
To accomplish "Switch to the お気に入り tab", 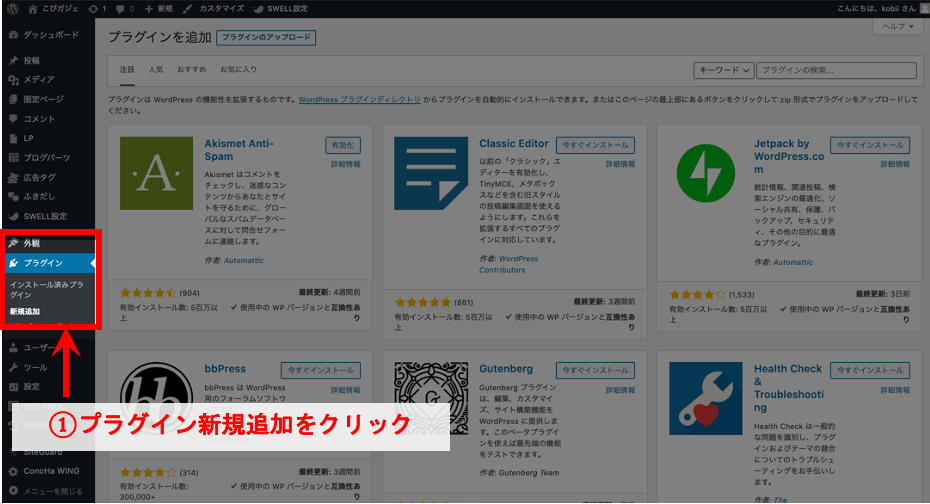I will 238,69.
